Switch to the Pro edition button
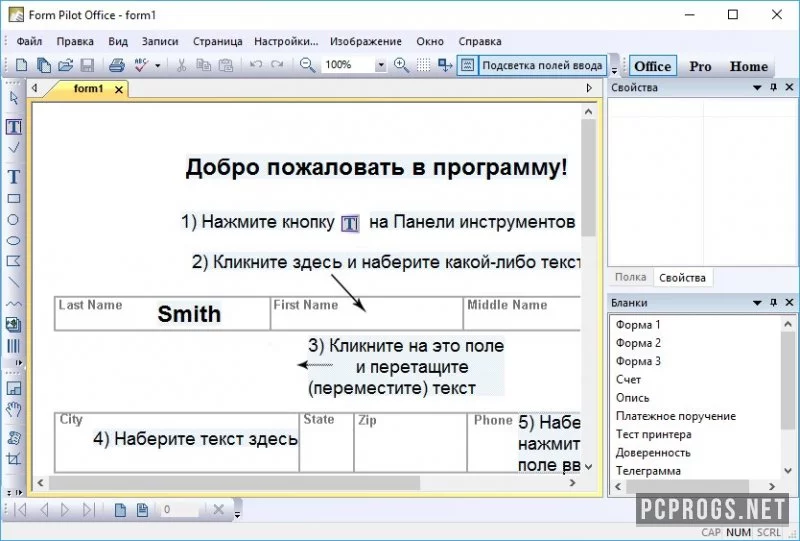 point(700,66)
